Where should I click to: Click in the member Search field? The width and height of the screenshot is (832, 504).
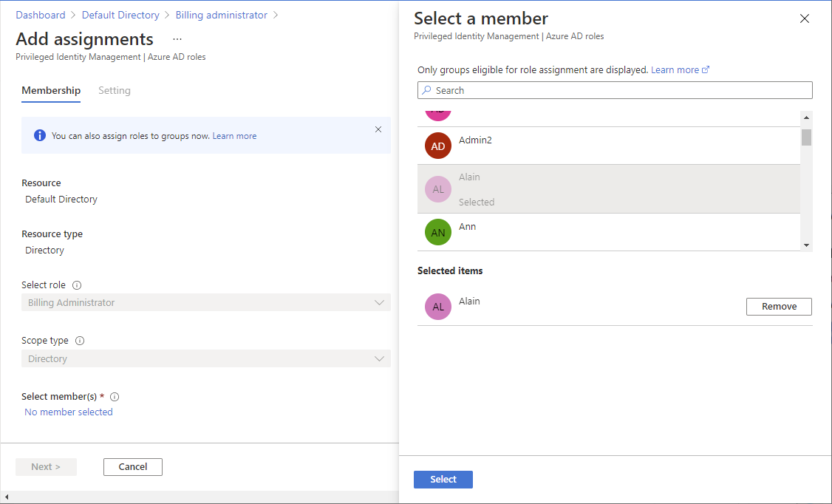(x=615, y=90)
